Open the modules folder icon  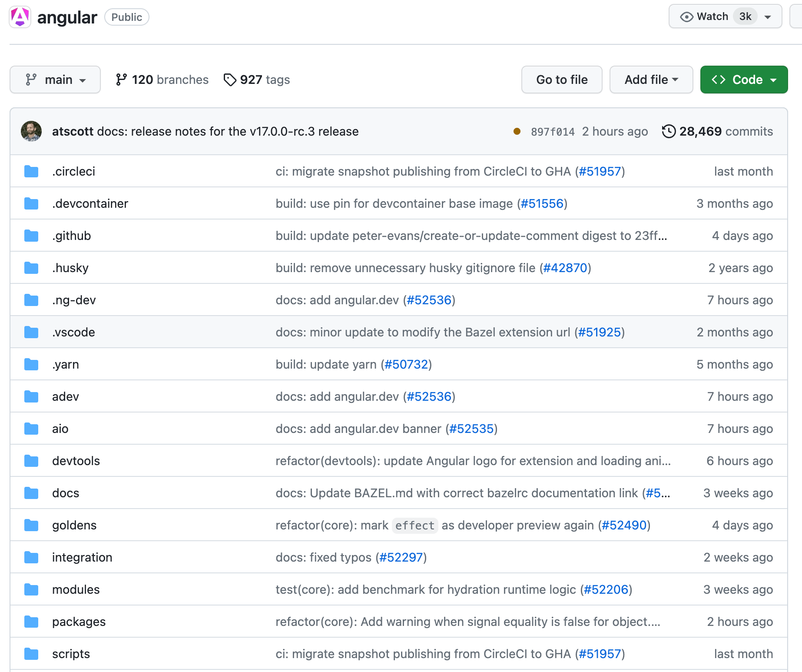click(31, 589)
